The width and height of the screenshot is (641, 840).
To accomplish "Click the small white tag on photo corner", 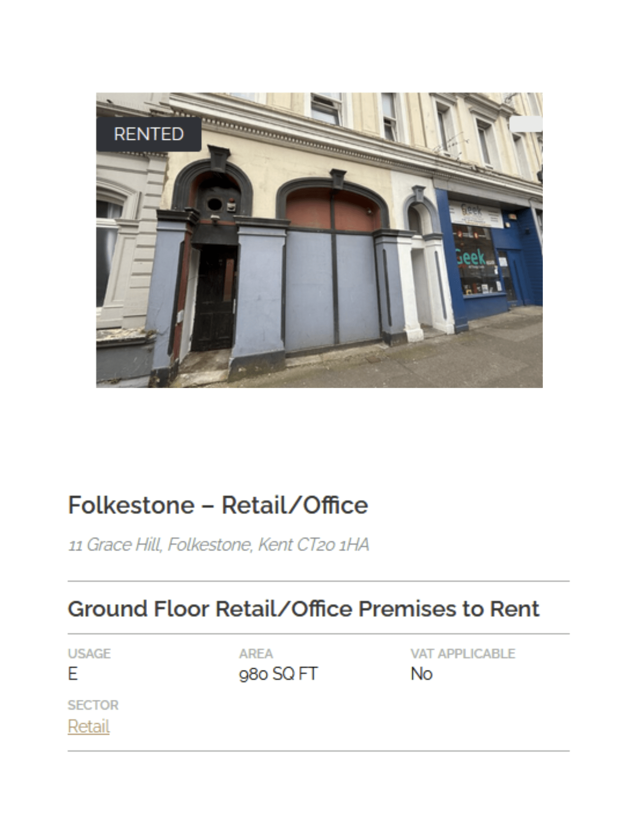I will click(526, 124).
